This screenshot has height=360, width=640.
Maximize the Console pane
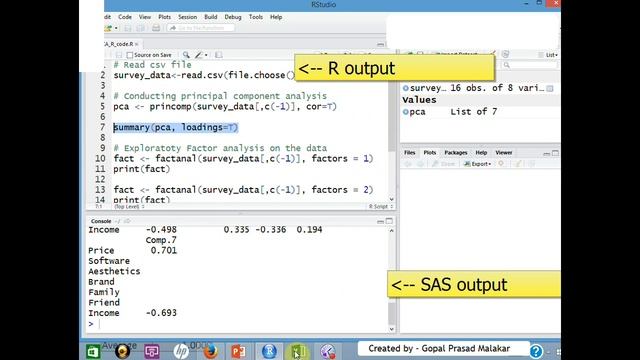click(x=389, y=221)
